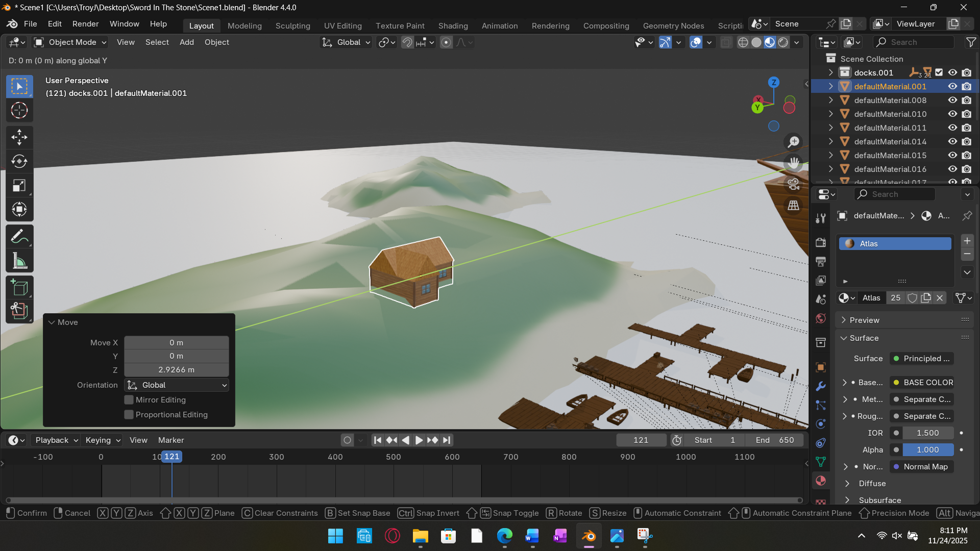The width and height of the screenshot is (980, 551).
Task: Open the Render properties tab
Action: [821, 242]
